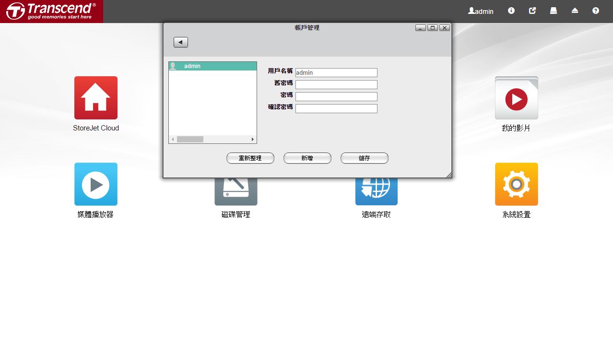Click the 重新整理 refresh button
Viewport: 613px width, 364px height.
pos(250,158)
